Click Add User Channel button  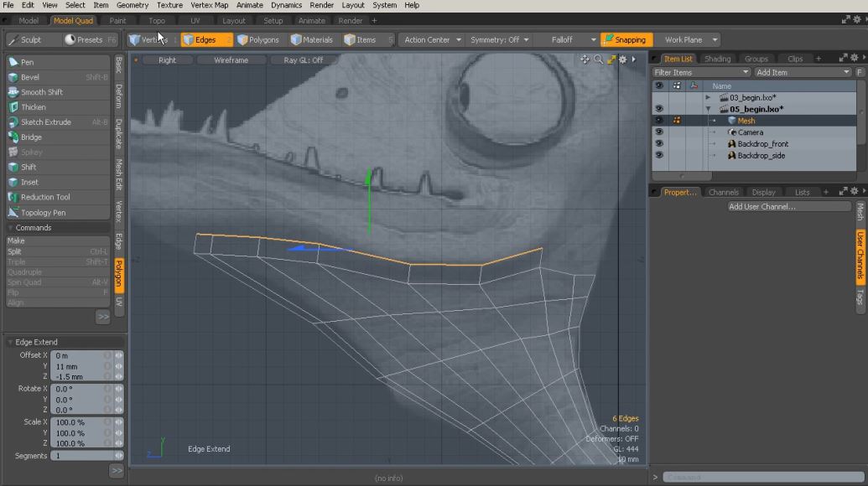coord(761,207)
